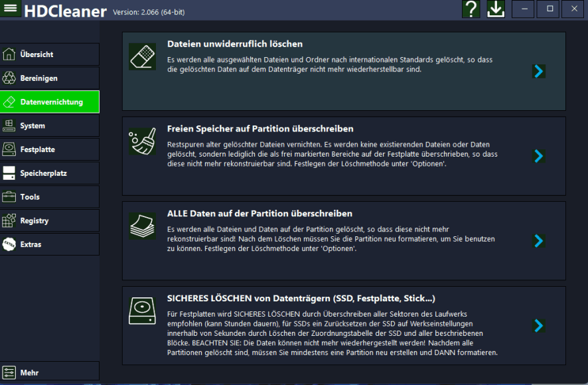
Task: Show the Speicherplatz section
Action: click(50, 173)
